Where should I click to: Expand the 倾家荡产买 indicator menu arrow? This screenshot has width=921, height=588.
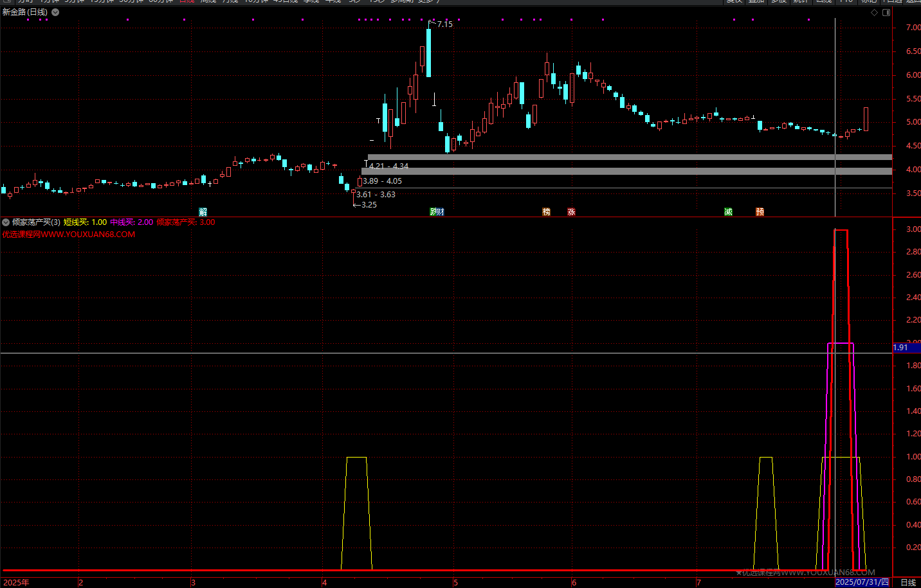coord(6,222)
